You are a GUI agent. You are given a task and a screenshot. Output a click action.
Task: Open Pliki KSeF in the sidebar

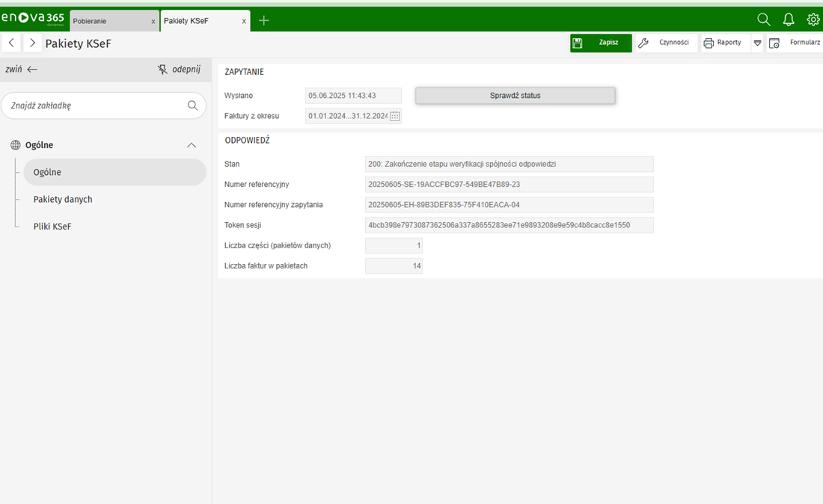tap(52, 227)
